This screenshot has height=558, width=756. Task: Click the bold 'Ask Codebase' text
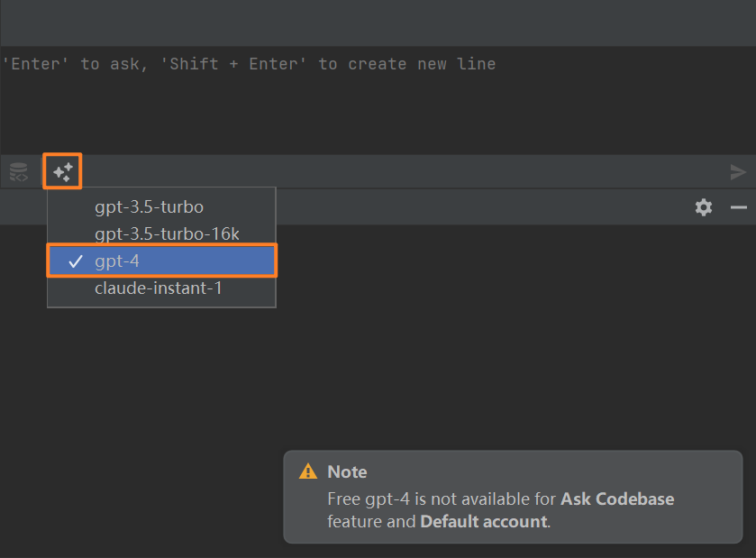pyautogui.click(x=617, y=499)
